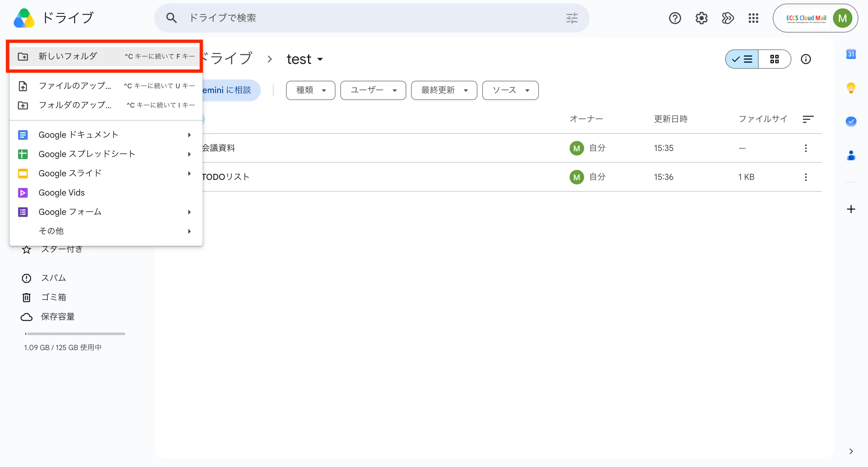Click the plus get add-ons icon
This screenshot has width=868, height=467.
click(851, 209)
